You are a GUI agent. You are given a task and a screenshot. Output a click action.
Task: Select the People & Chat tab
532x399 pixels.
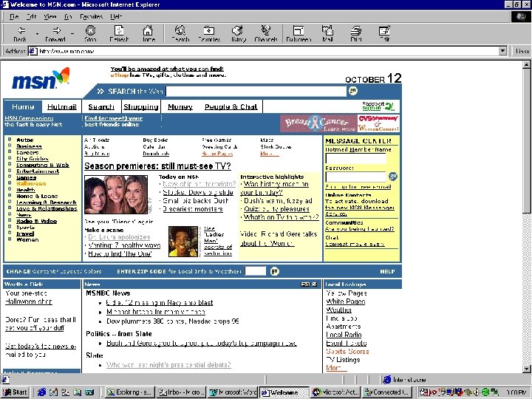(x=231, y=107)
